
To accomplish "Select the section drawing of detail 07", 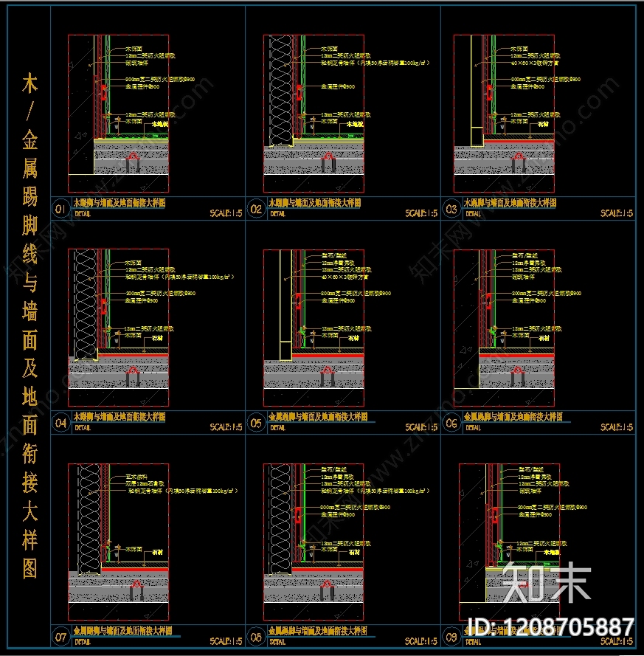I will (118, 542).
